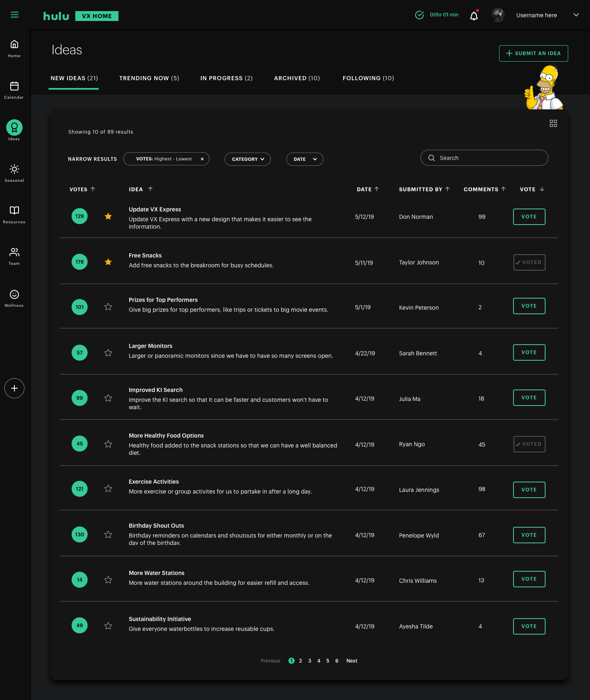Sort by Vote column header
This screenshot has height=700, width=590.
click(x=532, y=189)
